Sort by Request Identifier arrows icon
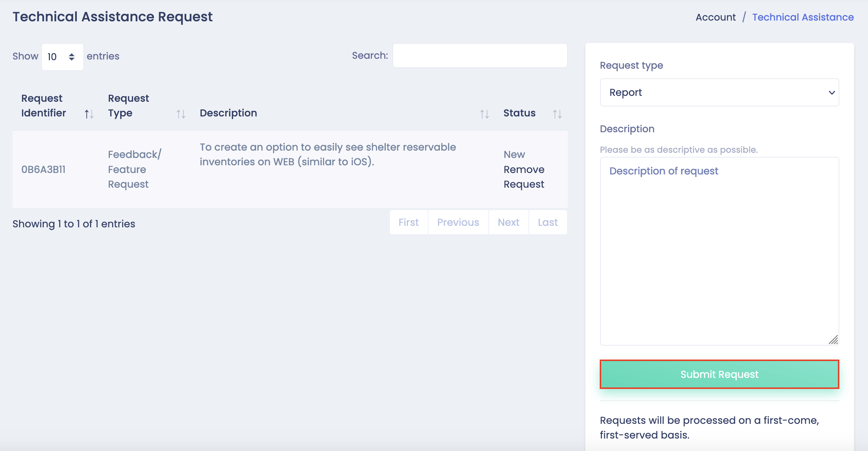Screen dimensions: 868x451 [x=89, y=114]
